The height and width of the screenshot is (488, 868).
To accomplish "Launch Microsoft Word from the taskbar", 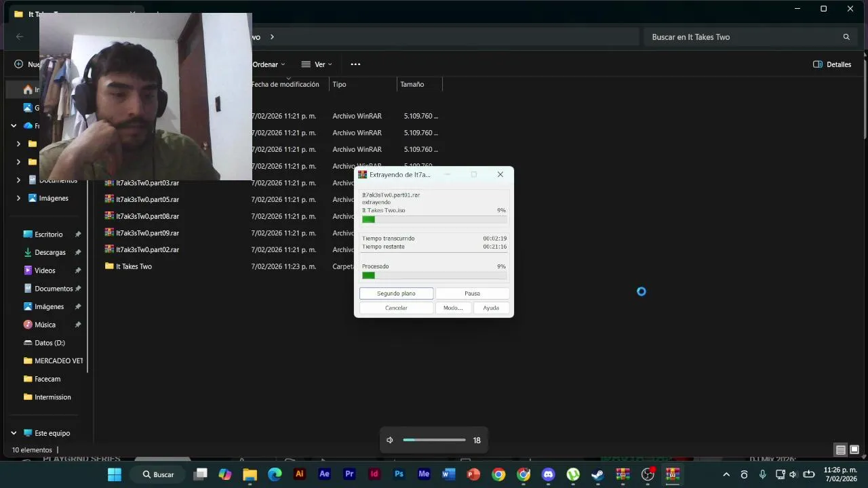I will tap(448, 474).
